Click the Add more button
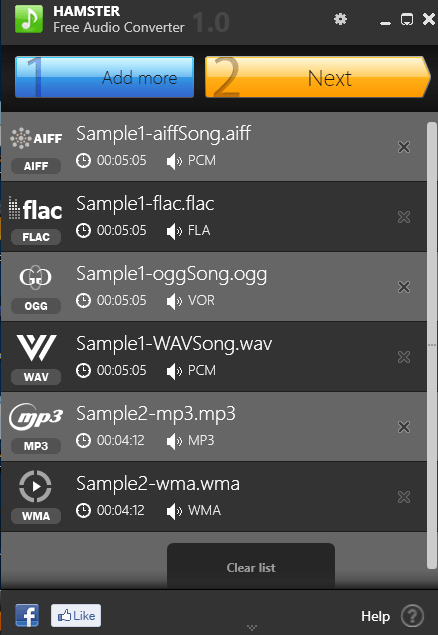 pos(104,77)
